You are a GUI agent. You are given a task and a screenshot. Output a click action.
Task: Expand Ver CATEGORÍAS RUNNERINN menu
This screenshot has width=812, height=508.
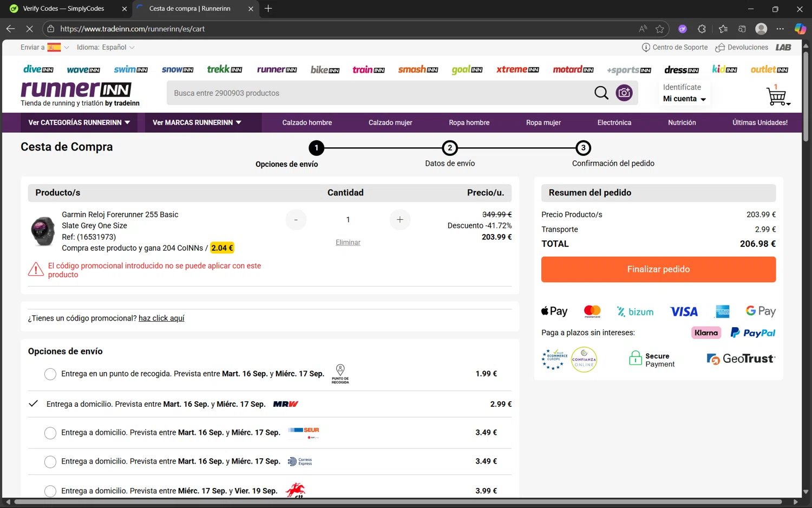(79, 122)
